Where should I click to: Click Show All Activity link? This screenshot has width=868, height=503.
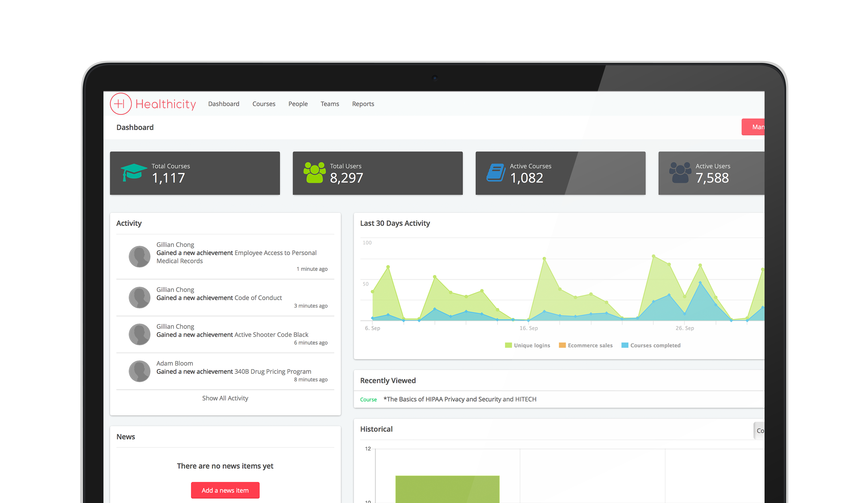(225, 398)
